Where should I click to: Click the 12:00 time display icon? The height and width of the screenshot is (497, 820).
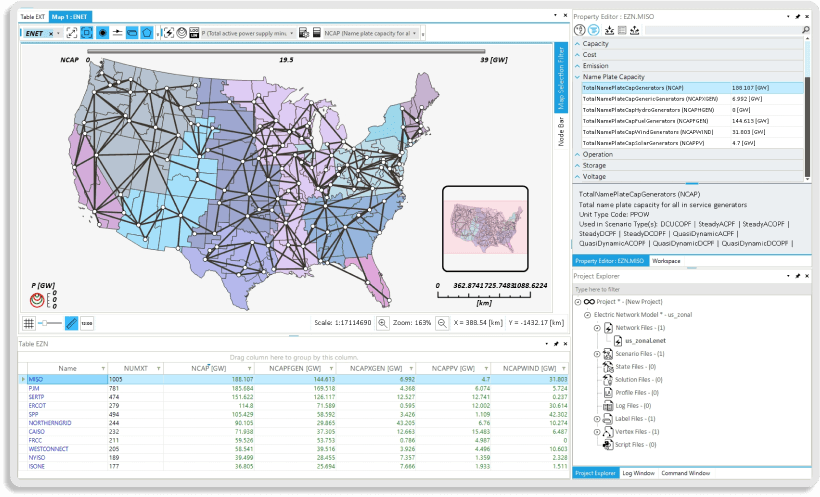tap(87, 323)
